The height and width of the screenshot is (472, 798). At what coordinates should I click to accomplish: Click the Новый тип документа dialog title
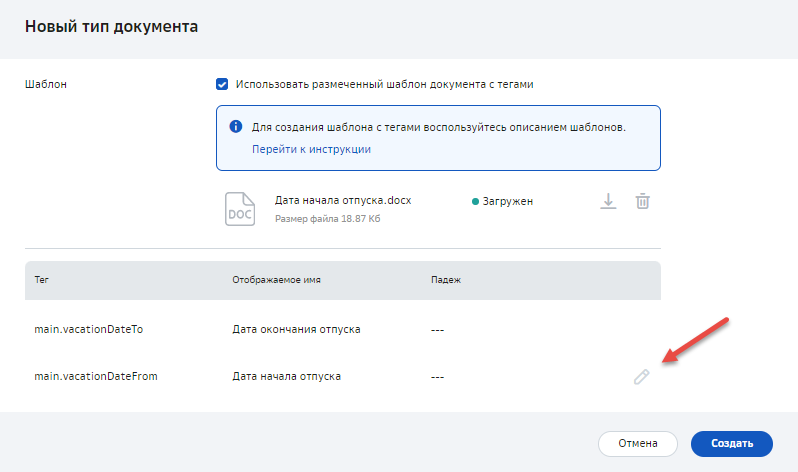point(111,26)
